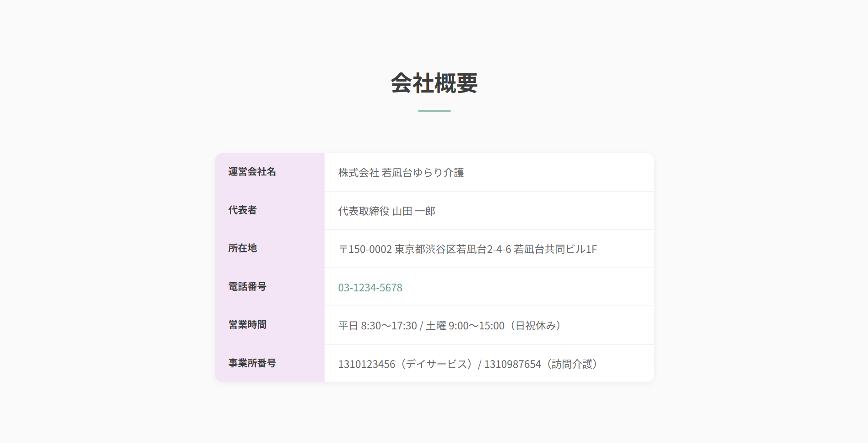The image size is (868, 443).
Task: Select the 営業時間 row label
Action: coord(247,325)
